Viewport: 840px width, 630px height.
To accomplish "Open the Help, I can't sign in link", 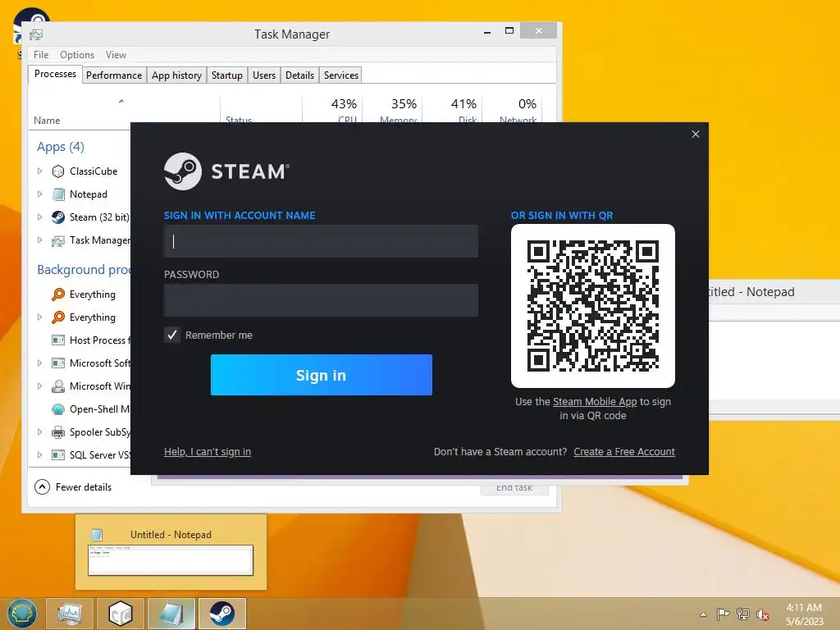I will [208, 452].
